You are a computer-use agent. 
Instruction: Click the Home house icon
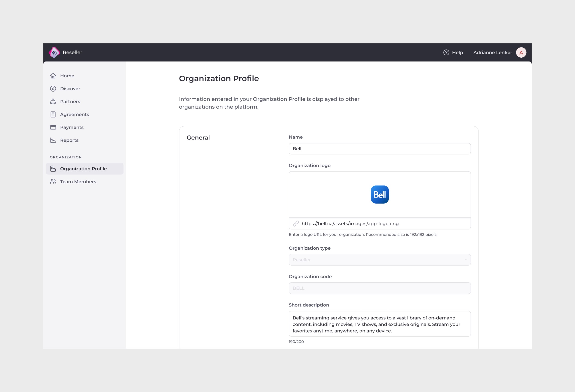pos(53,76)
